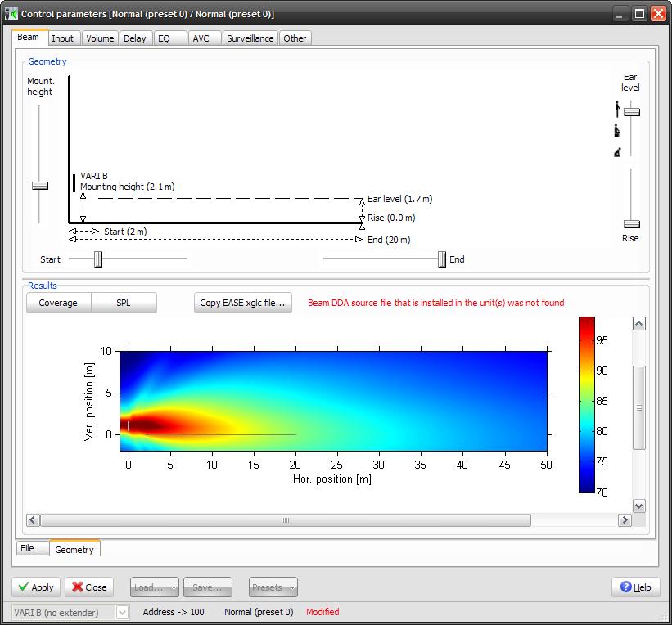Click the beam coverage heat map plot

click(333, 401)
